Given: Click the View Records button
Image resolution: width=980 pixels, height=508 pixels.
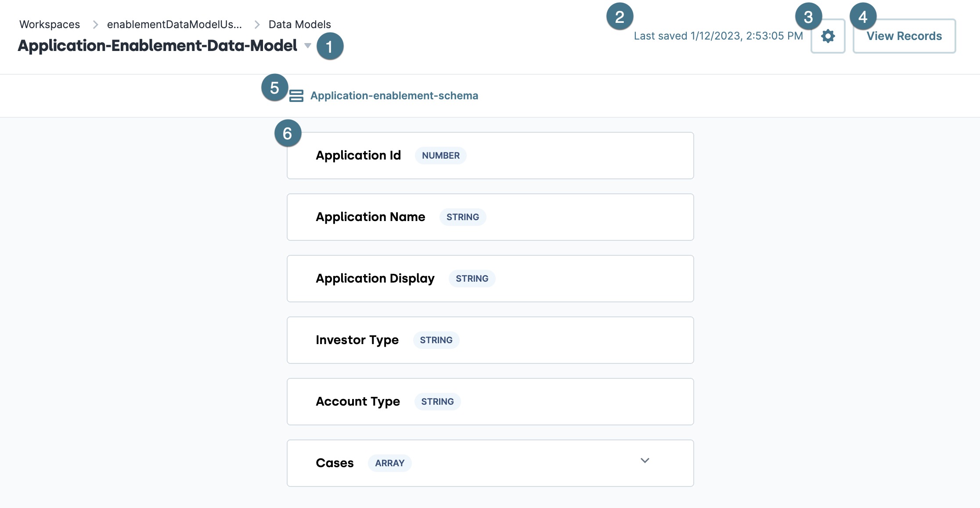Looking at the screenshot, I should click(904, 36).
